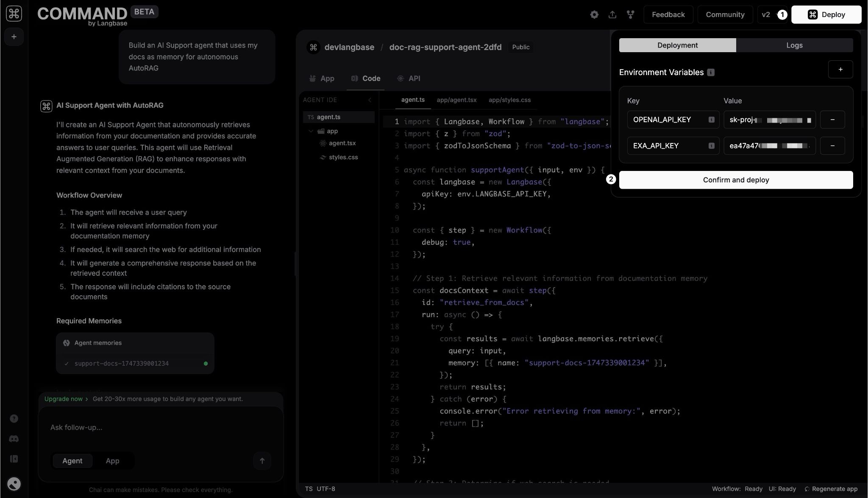Click the new chat plus icon
Image resolution: width=868 pixels, height=498 pixels.
[x=14, y=37]
